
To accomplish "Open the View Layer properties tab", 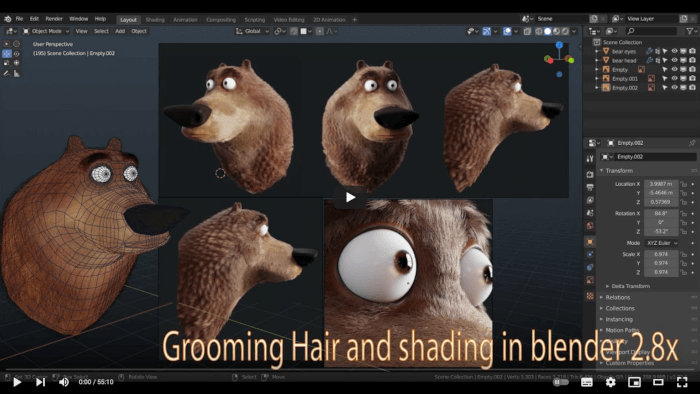I will pyautogui.click(x=590, y=200).
